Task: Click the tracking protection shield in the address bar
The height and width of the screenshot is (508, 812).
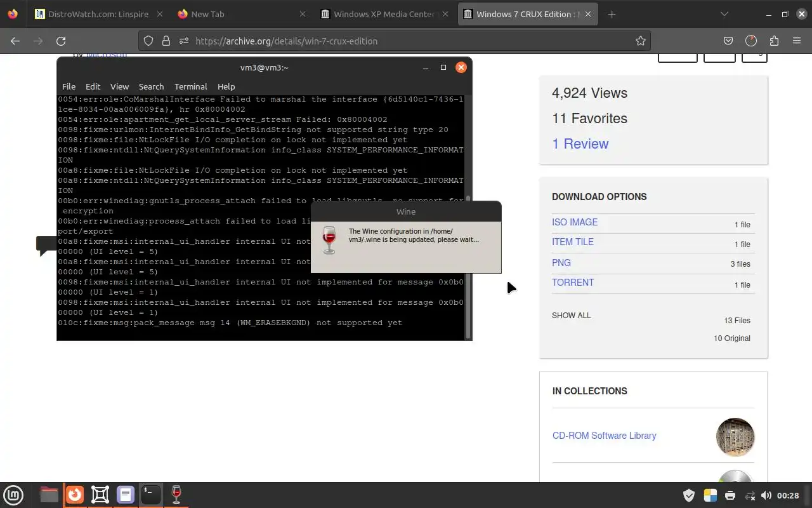Action: tap(148, 41)
